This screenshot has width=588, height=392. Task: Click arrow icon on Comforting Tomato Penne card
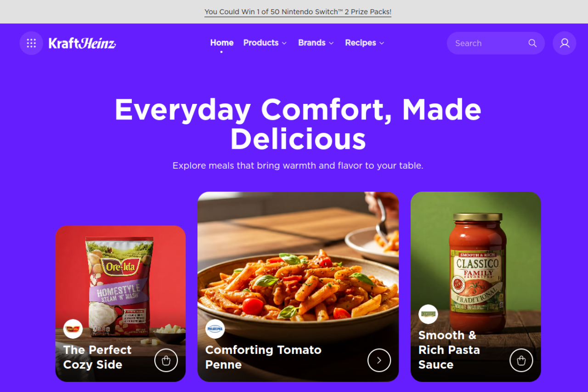[x=379, y=360]
